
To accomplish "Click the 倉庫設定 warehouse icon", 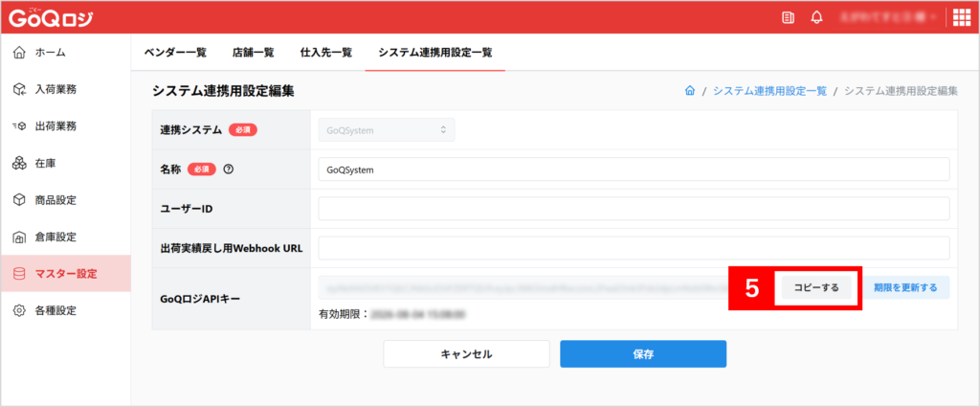I will click(19, 237).
